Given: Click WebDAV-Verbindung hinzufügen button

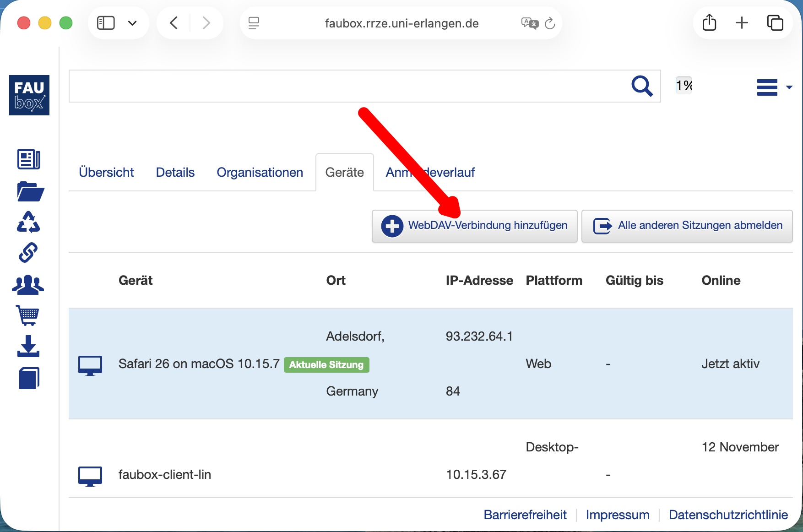Looking at the screenshot, I should (x=474, y=226).
